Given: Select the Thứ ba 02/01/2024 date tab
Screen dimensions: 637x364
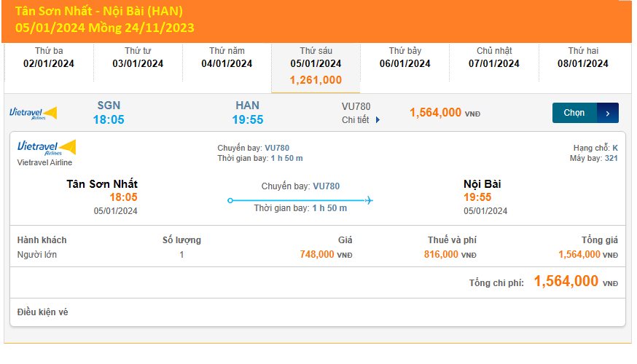Looking at the screenshot, I should (49, 58).
